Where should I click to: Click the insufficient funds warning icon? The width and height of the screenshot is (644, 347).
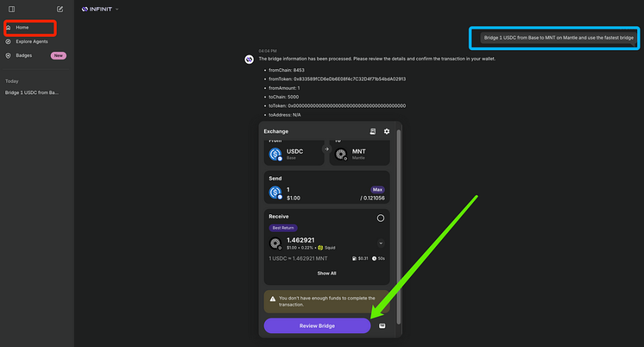pos(272,299)
